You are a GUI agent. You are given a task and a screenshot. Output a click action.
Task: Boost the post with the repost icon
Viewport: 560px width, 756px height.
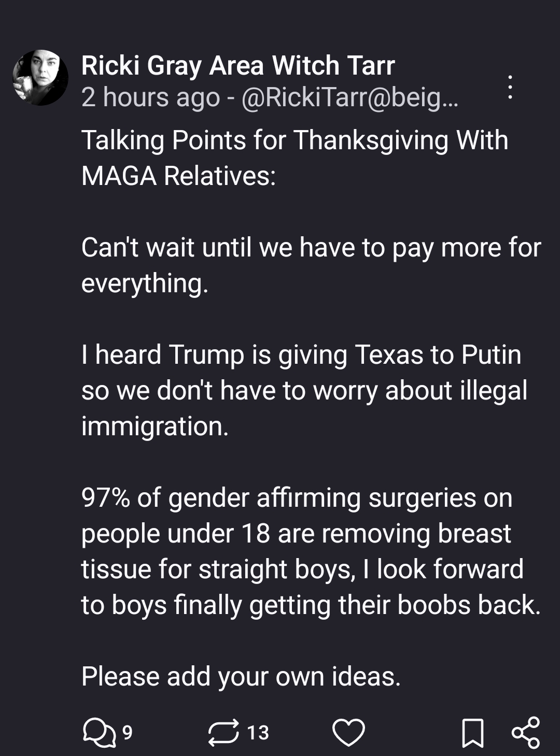[x=223, y=733]
